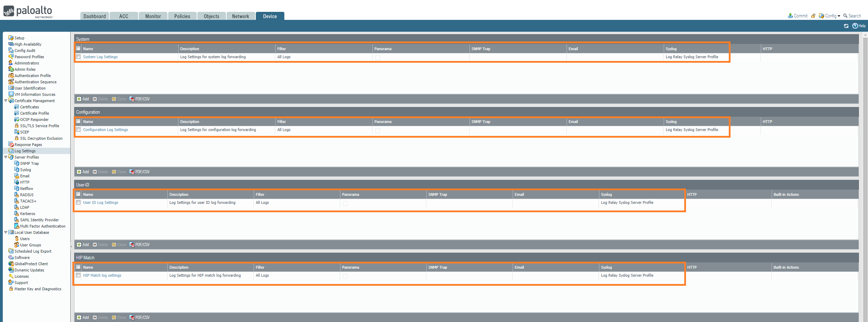The width and height of the screenshot is (868, 322).
Task: Select all rows in HIP Match header checkbox
Action: (x=78, y=267)
